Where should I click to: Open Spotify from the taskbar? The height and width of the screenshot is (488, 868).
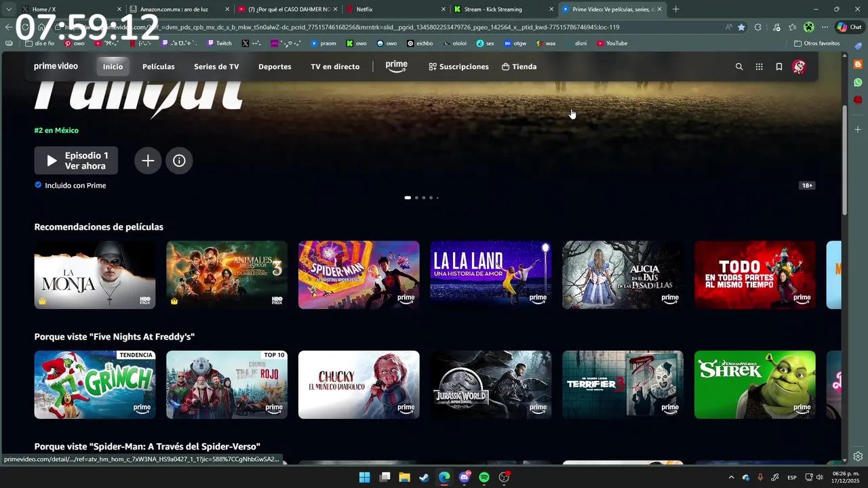pyautogui.click(x=484, y=477)
